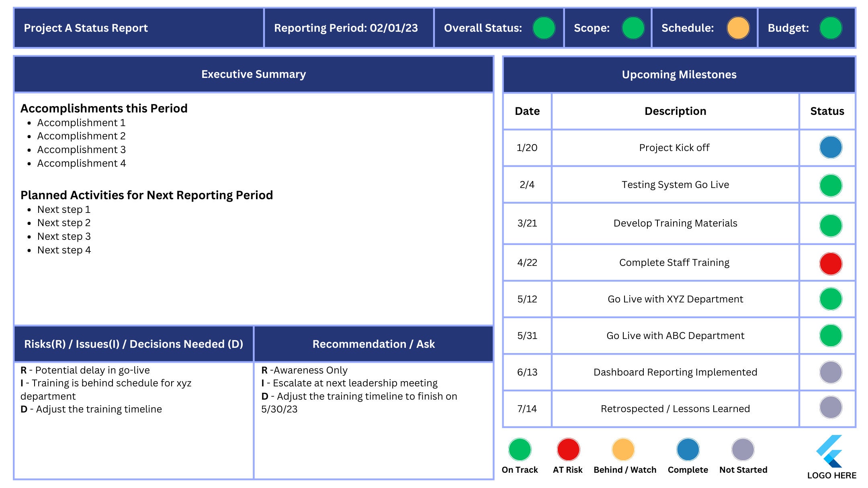The width and height of the screenshot is (868, 488).
Task: Click the Upcoming Milestones header
Action: (x=679, y=74)
